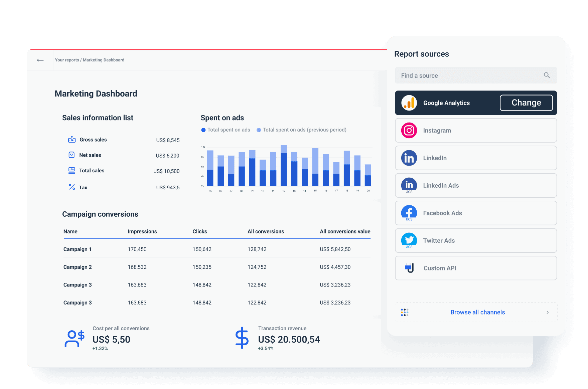The image size is (588, 389).
Task: Click the search magnifier icon
Action: [547, 75]
